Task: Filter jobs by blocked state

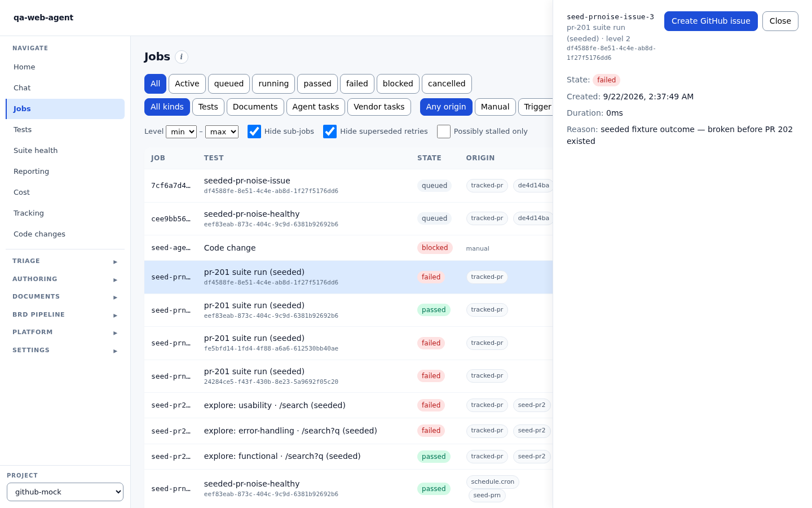Action: point(398,84)
